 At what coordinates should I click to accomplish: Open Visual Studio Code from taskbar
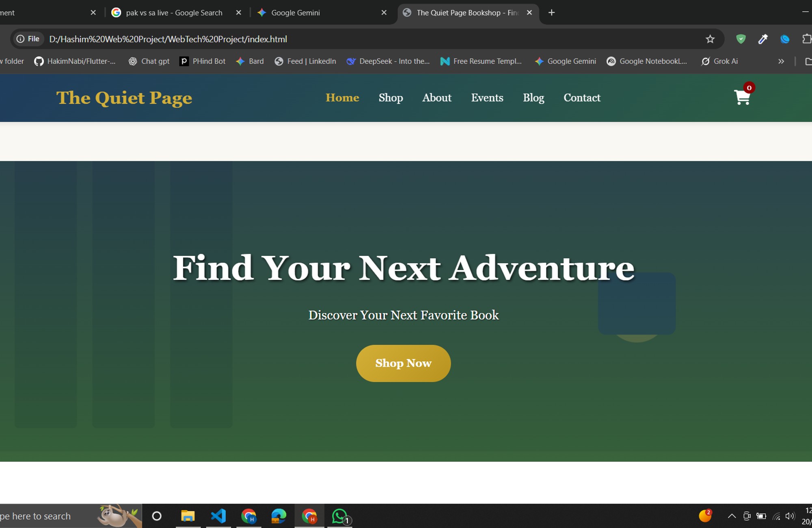[218, 516]
